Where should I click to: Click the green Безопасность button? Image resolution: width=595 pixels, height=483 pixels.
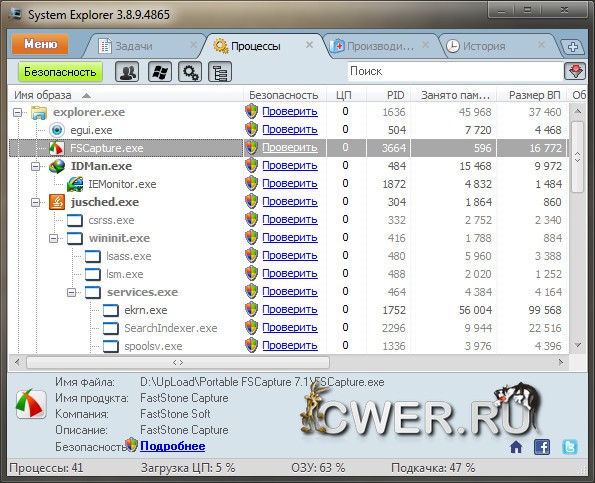point(60,72)
